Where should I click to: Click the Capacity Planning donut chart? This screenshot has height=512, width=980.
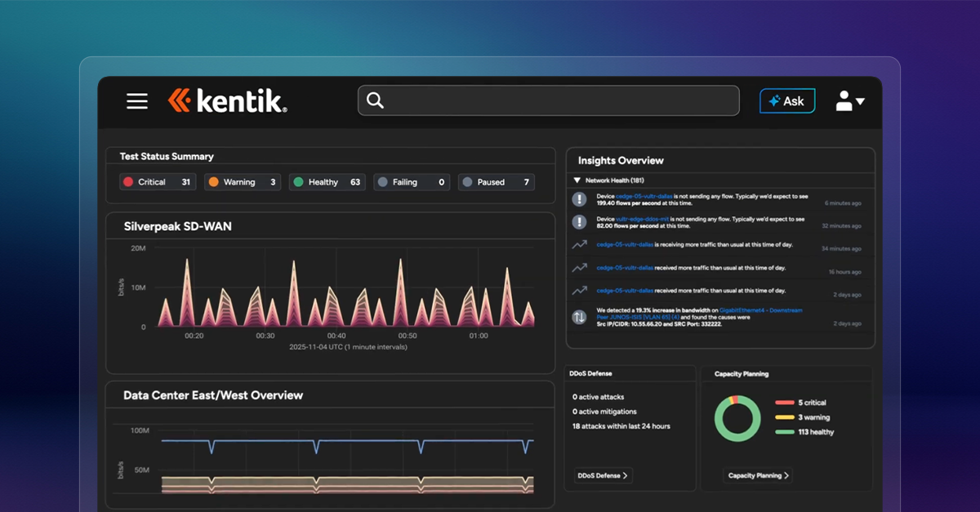(737, 418)
